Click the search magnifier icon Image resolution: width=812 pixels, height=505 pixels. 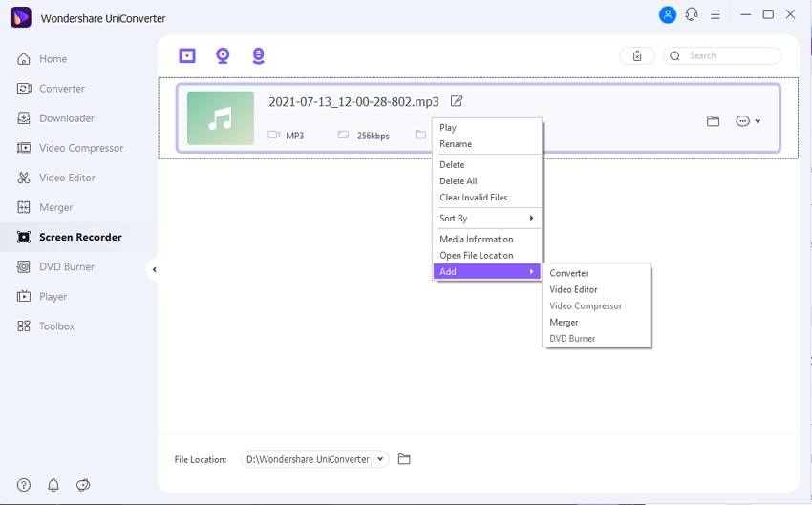tap(674, 56)
